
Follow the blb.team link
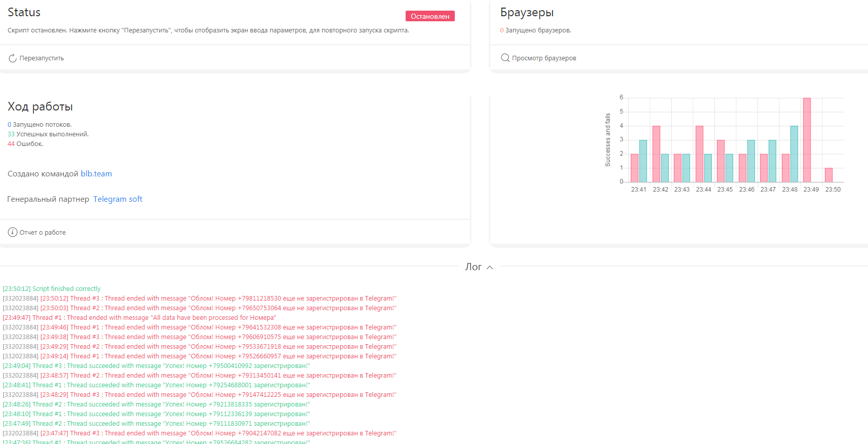tap(96, 174)
